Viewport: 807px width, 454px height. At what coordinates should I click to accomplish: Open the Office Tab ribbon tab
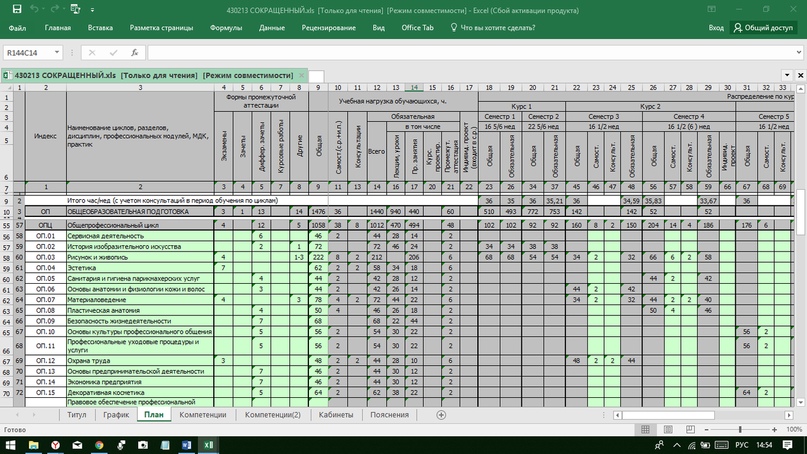point(417,28)
